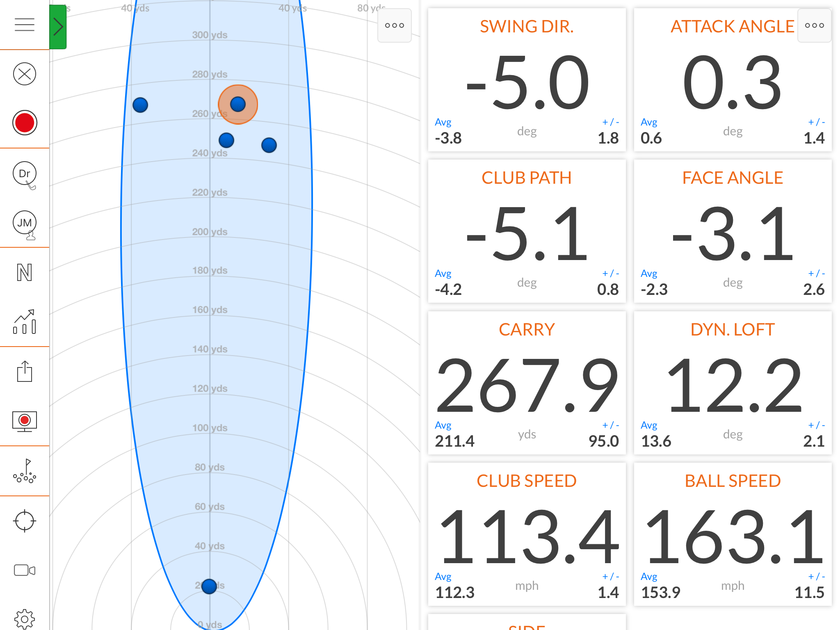Open the Dr club selector
The height and width of the screenshot is (630, 840).
coord(25,174)
